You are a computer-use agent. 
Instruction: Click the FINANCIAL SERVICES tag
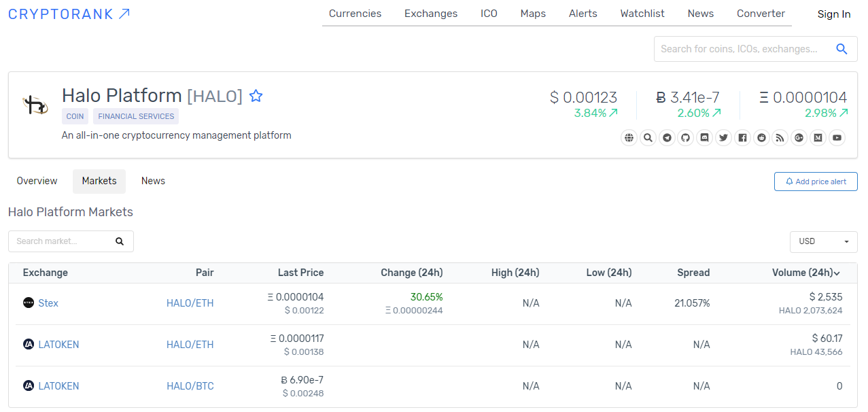click(x=136, y=116)
